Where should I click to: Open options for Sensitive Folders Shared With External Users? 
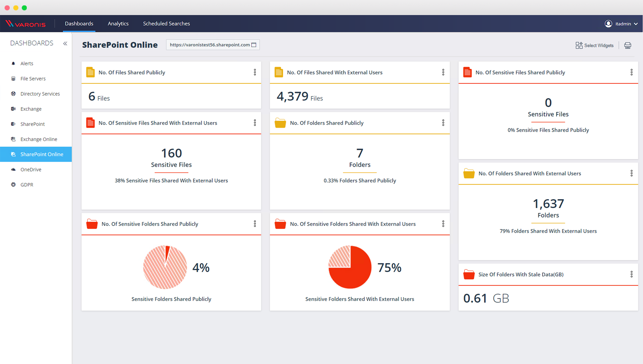[x=443, y=224]
